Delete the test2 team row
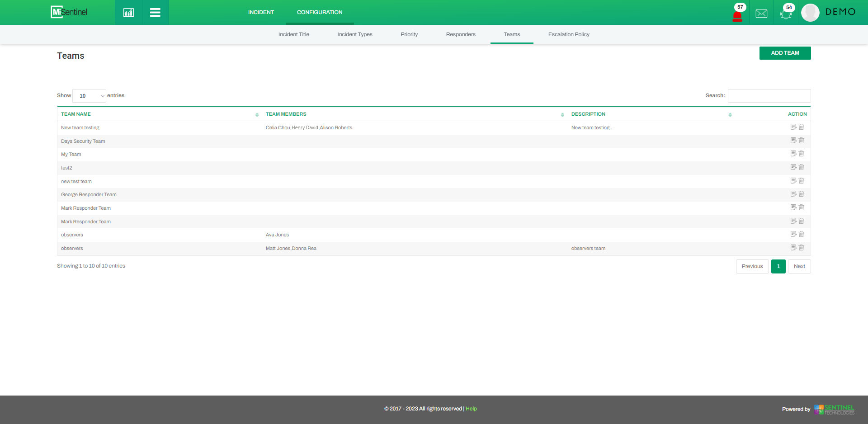The width and height of the screenshot is (868, 424). pyautogui.click(x=801, y=167)
